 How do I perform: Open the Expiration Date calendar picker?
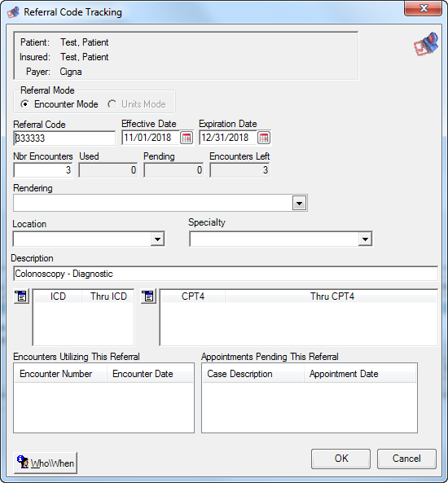point(264,138)
